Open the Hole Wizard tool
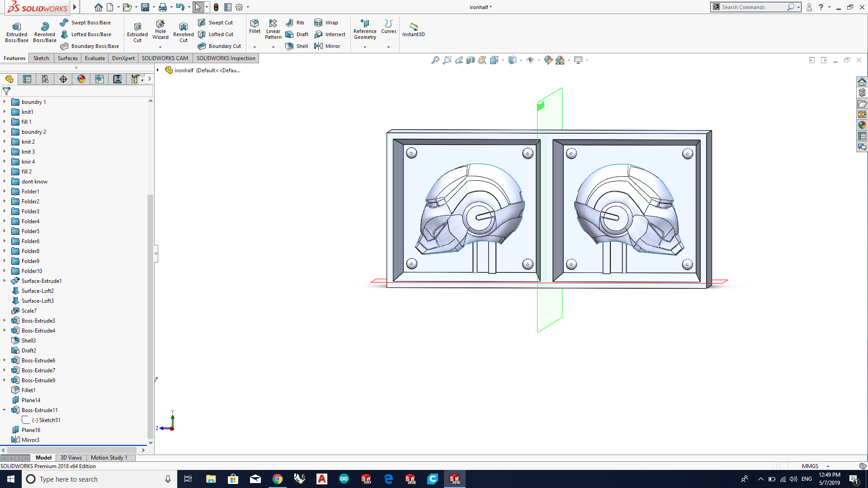Screen dimensions: 868x488 pos(160,29)
